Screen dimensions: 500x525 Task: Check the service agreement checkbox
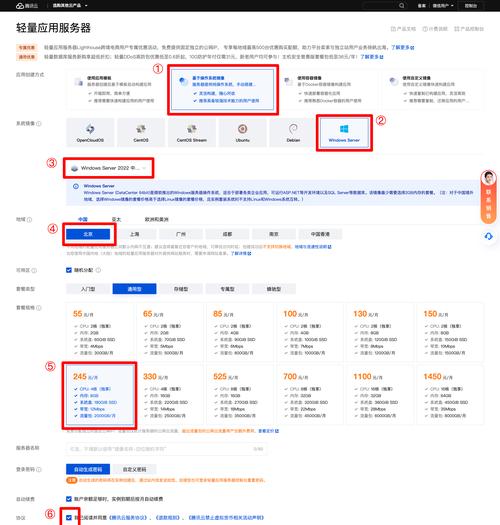click(69, 518)
